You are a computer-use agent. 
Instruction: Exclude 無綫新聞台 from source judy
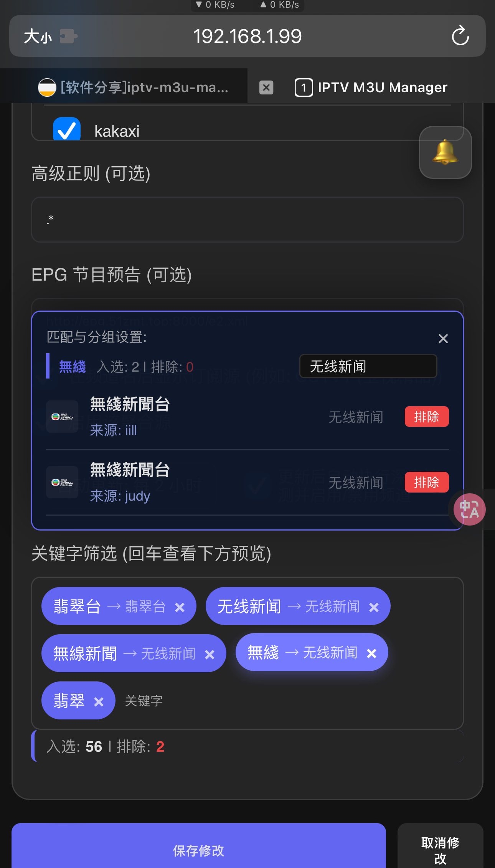(427, 482)
